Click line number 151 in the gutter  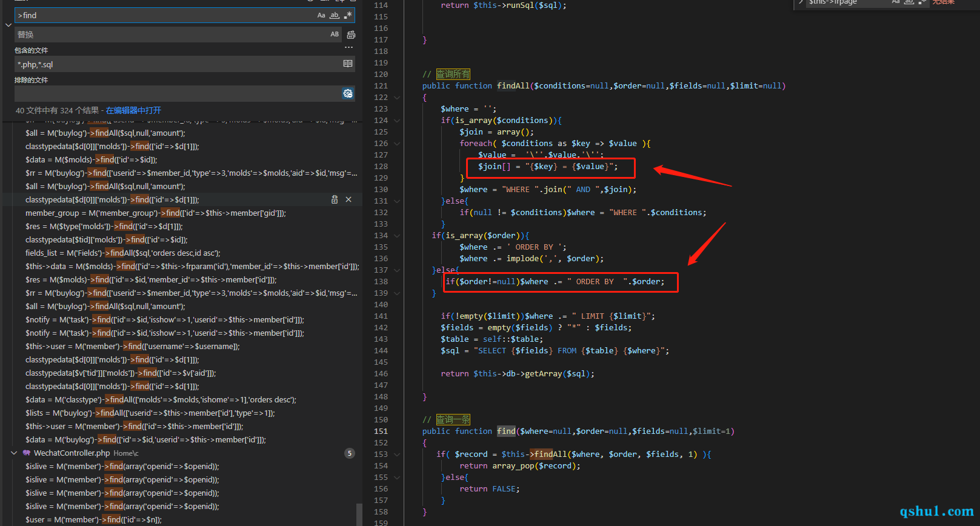tap(381, 431)
